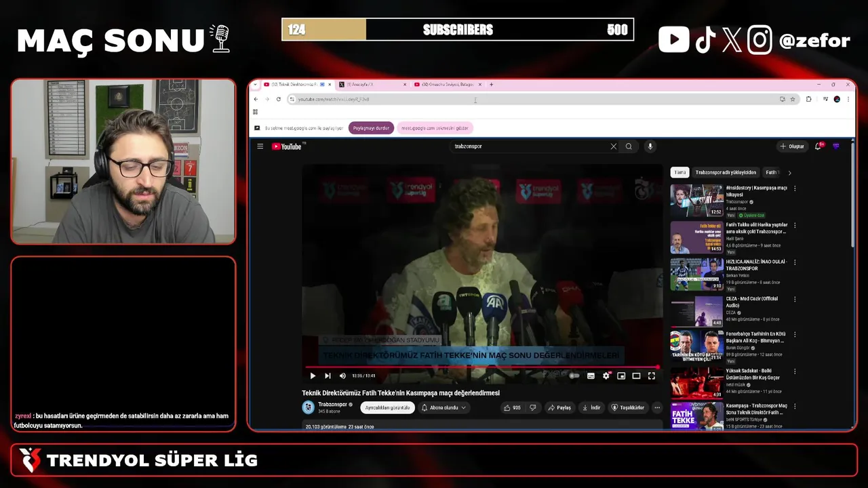The height and width of the screenshot is (488, 868).
Task: Select the 'Tümü' filter chip
Action: (679, 172)
